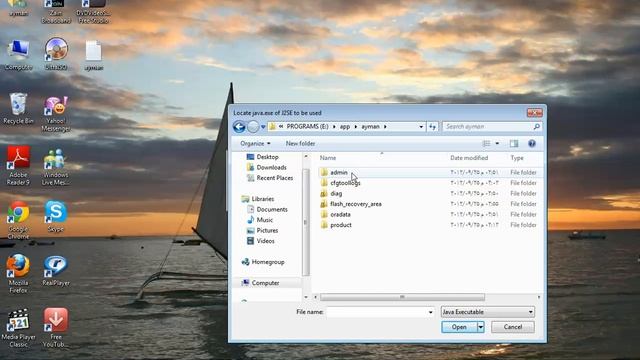Launch Yahoo! Messenger from desktop
640x360 pixels.
click(x=56, y=114)
